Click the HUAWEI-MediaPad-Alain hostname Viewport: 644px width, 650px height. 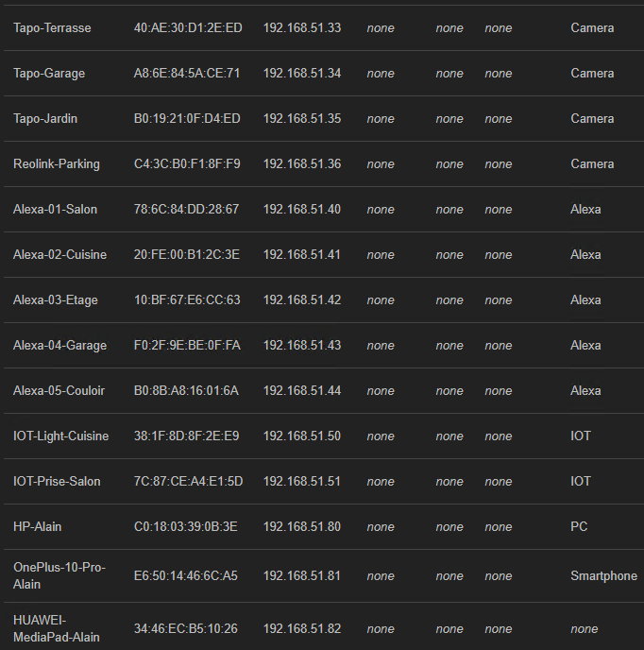(x=57, y=628)
